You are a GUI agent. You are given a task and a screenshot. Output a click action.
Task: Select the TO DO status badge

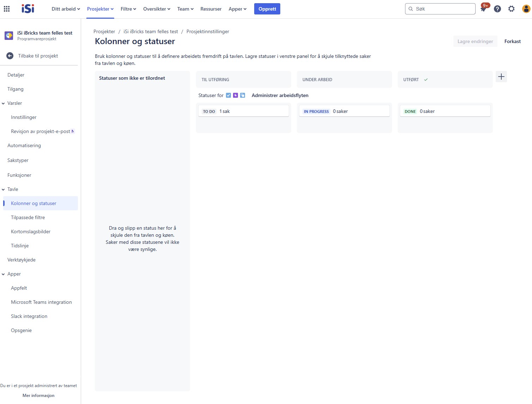pos(209,111)
